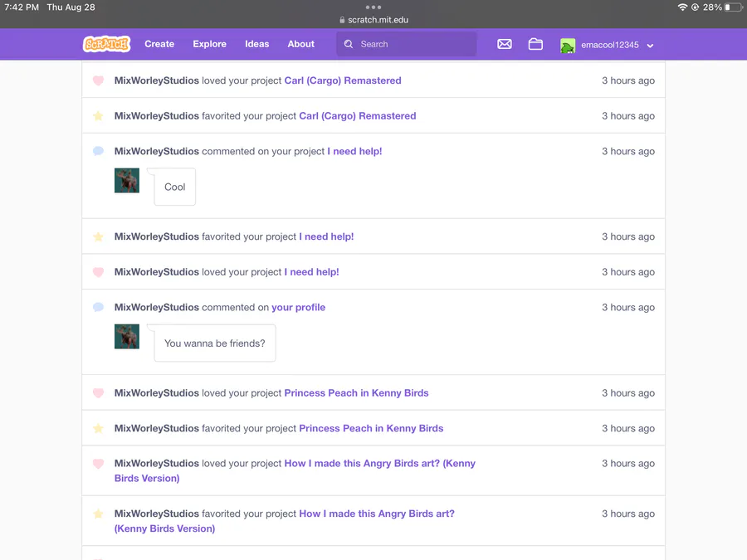
Task: Click the star icon beside How I made favorited
Action: 98,514
